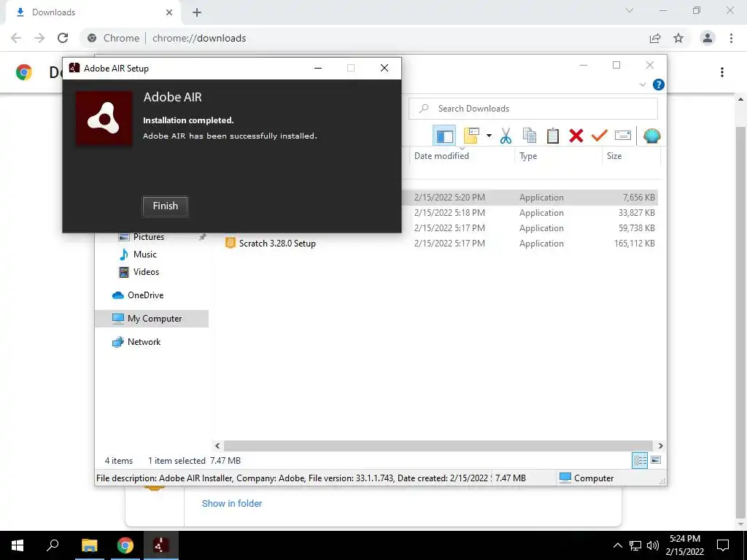Click the Adobe AIR taskbar icon
The image size is (747, 560).
[x=160, y=545]
